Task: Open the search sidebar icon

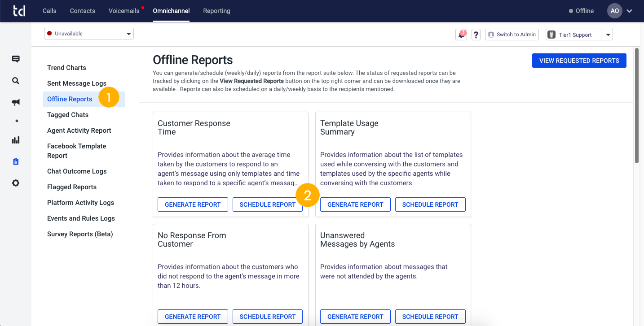Action: (x=16, y=81)
